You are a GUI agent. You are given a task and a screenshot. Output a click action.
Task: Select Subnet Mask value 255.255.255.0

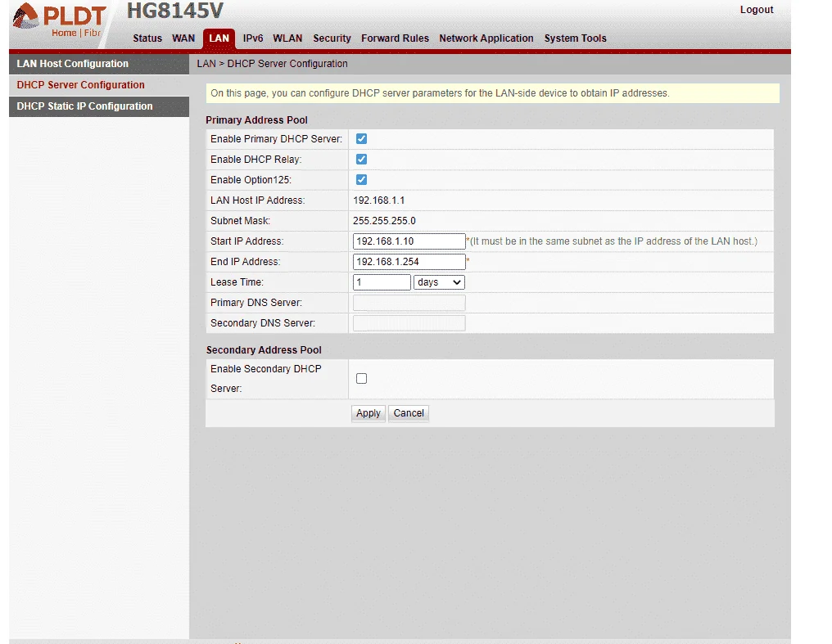click(384, 220)
